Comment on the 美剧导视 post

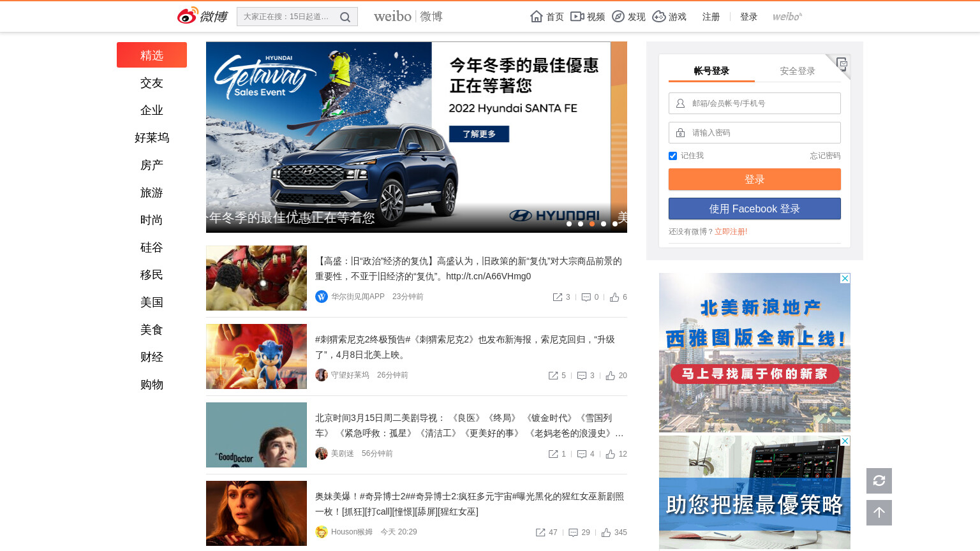[582, 454]
